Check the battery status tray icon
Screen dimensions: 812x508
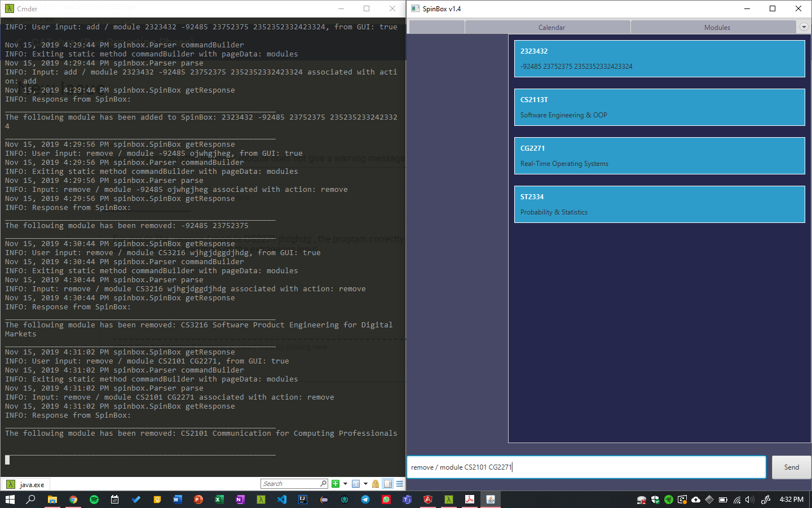[x=723, y=500]
